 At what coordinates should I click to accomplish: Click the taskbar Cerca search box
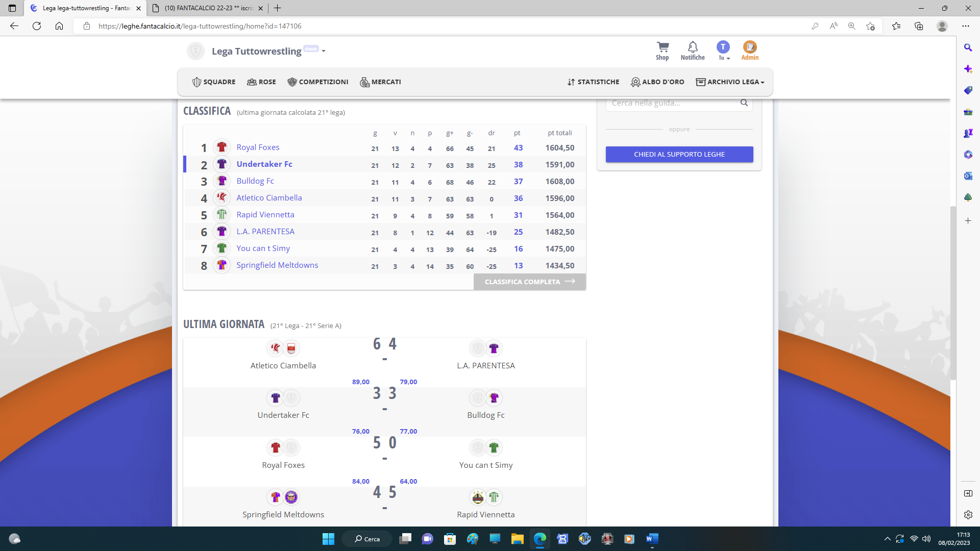point(367,539)
